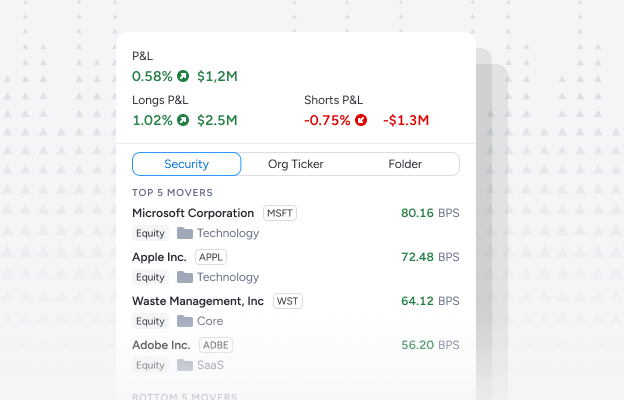
Task: Click the -$1.3M Shorts P&L amount
Action: (x=406, y=120)
